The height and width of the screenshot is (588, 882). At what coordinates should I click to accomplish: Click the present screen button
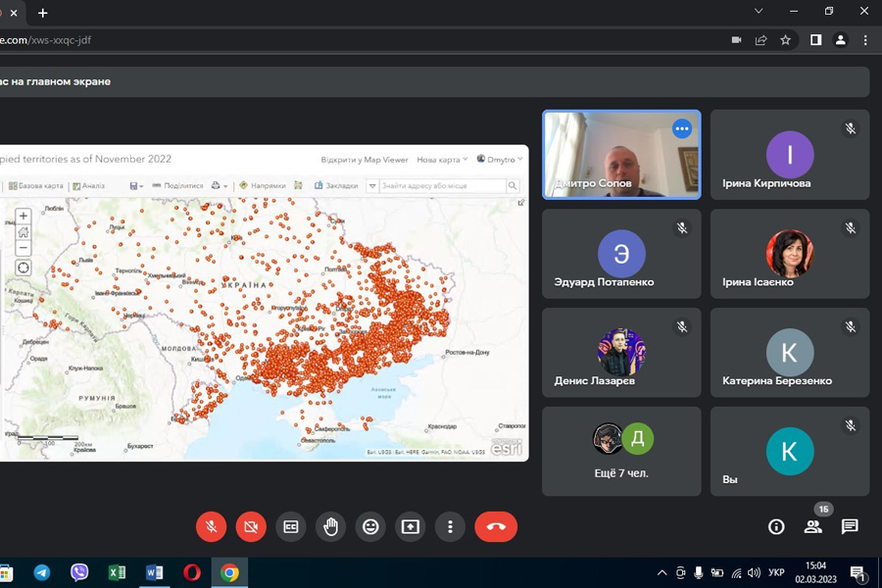pos(411,527)
